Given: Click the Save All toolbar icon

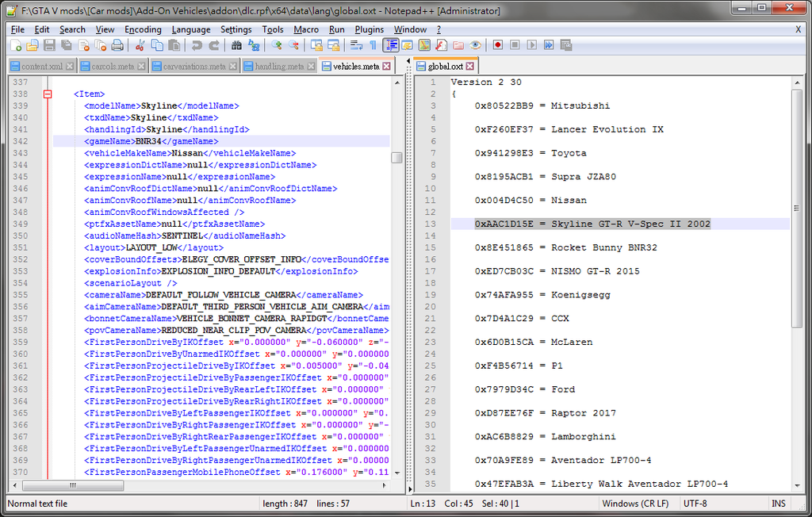Looking at the screenshot, I should 67,45.
